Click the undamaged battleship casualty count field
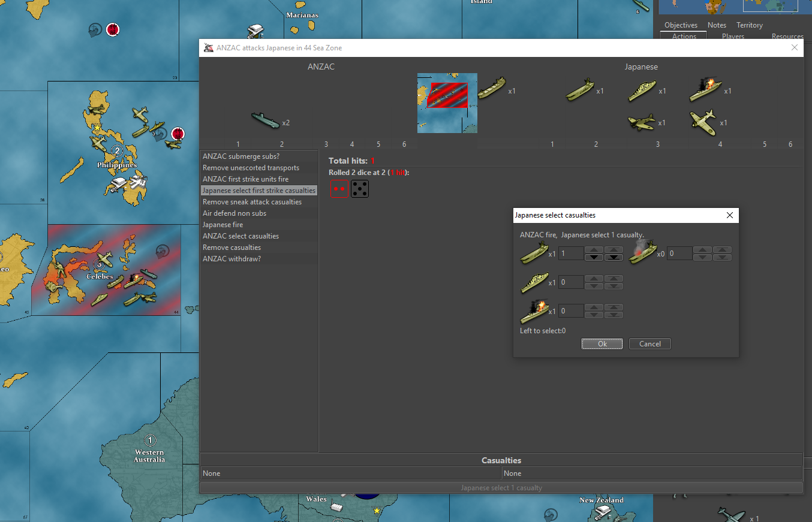This screenshot has height=522, width=812. click(x=571, y=282)
